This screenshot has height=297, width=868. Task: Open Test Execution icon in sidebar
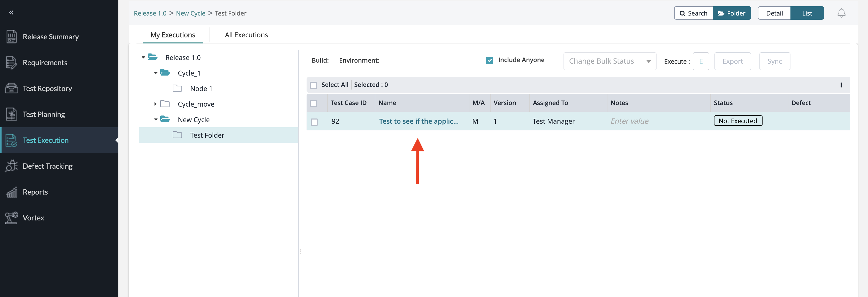(11, 140)
